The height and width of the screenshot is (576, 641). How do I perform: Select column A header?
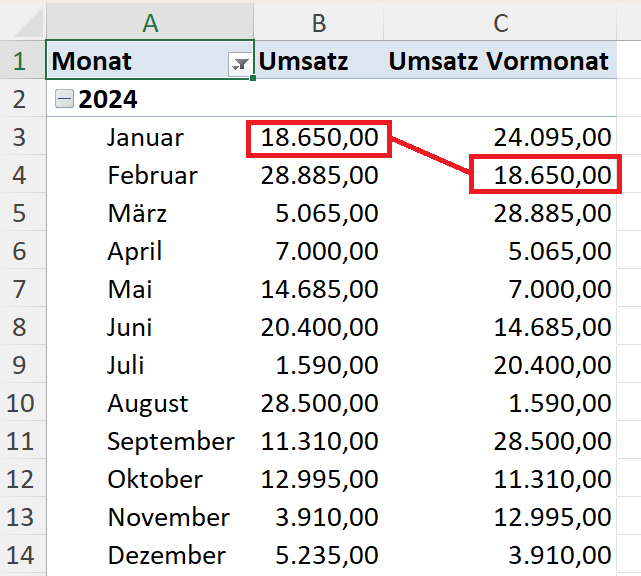click(x=149, y=23)
